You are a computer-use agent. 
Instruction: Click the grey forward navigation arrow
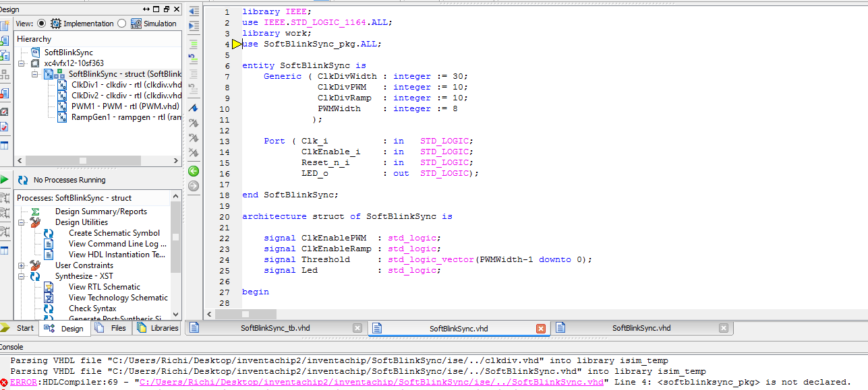pyautogui.click(x=194, y=186)
